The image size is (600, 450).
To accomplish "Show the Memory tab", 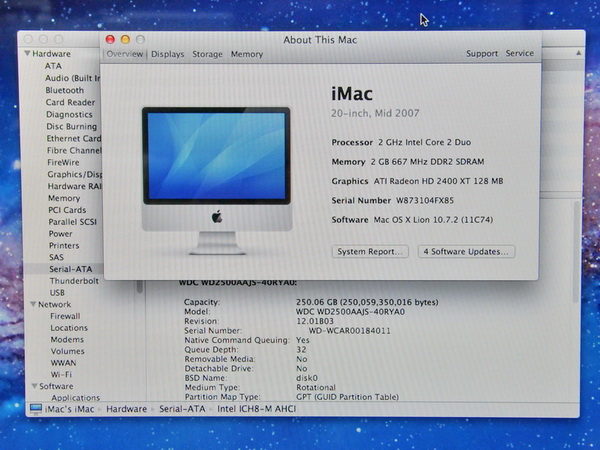I will pyautogui.click(x=247, y=54).
